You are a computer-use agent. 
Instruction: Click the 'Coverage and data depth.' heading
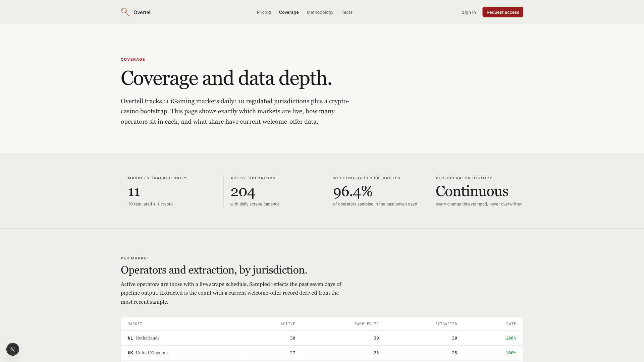click(x=226, y=78)
